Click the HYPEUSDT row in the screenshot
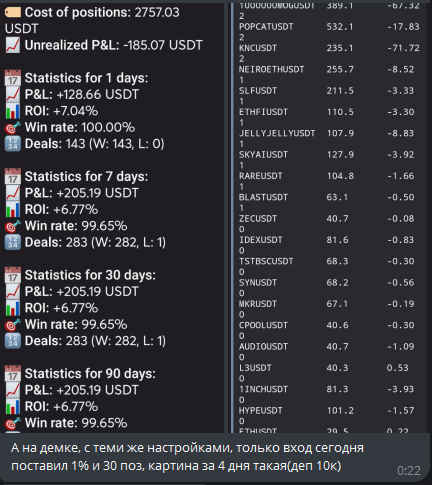Viewport: 432px width, 485px height. click(x=329, y=415)
